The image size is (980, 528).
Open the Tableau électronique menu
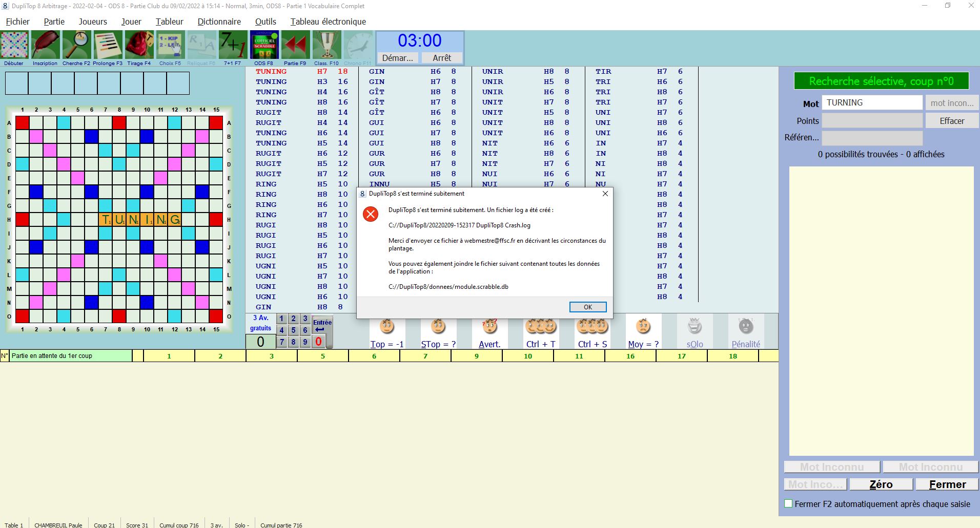328,22
